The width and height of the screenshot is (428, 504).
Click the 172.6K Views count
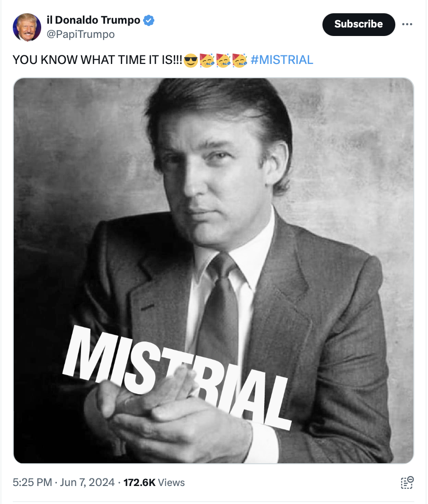tap(154, 483)
